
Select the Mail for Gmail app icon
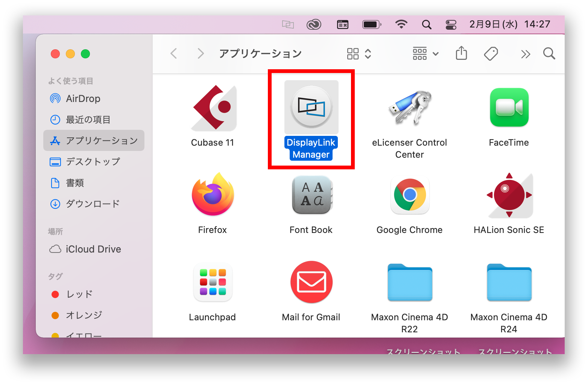click(x=311, y=282)
